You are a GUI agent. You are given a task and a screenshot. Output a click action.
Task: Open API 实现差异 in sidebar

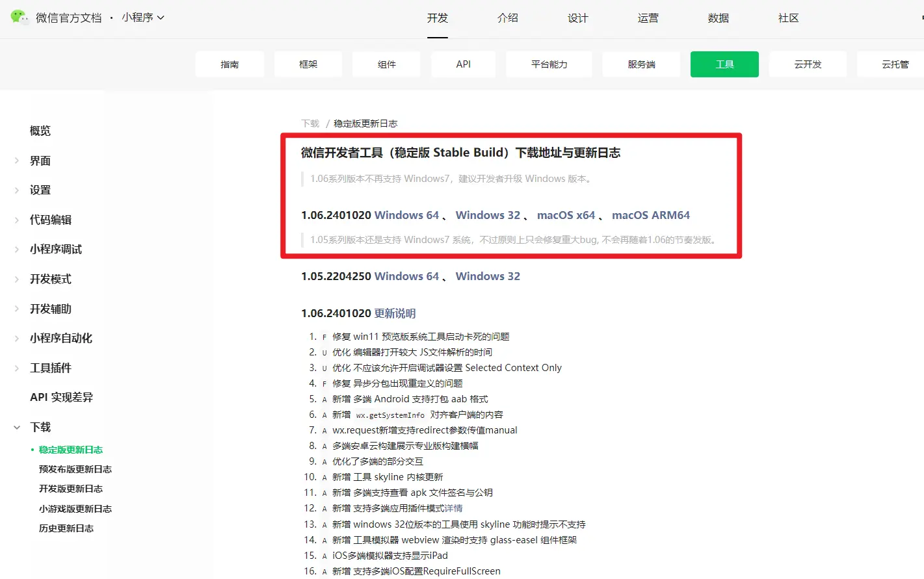click(61, 397)
